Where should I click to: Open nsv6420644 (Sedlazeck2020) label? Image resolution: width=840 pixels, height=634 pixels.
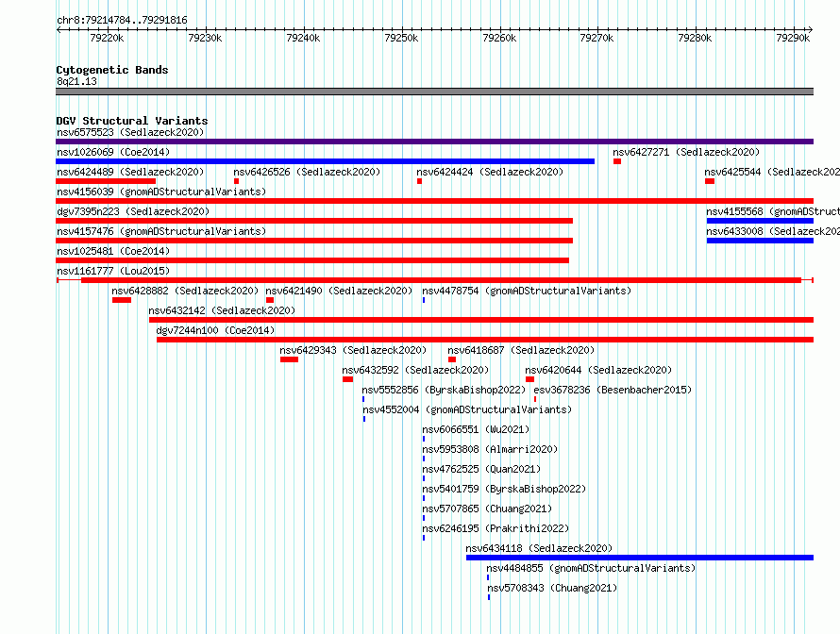[598, 370]
